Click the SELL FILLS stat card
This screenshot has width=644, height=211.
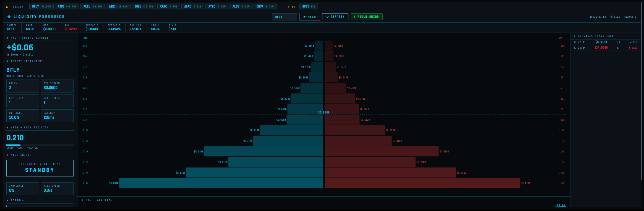pyautogui.click(x=57, y=101)
